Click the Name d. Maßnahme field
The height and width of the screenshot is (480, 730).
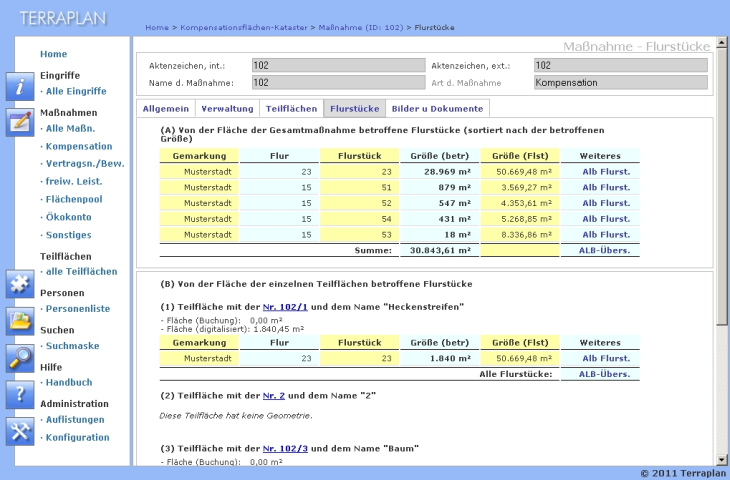(338, 82)
